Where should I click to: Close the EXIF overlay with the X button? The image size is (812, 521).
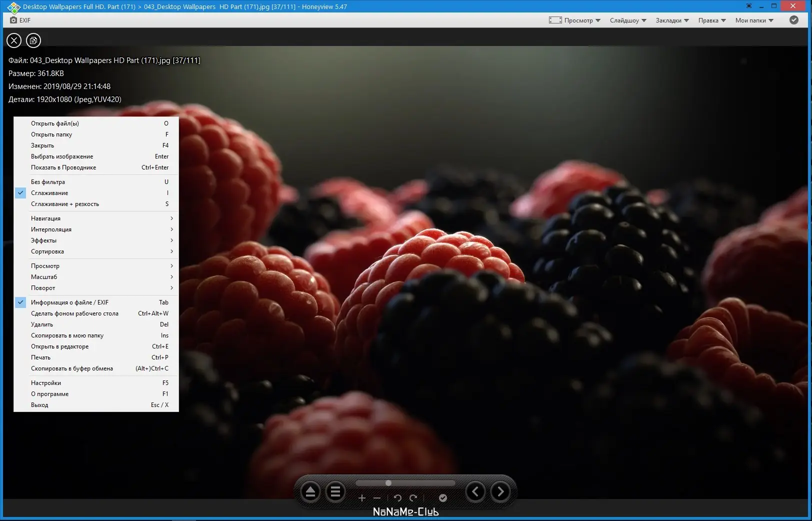[13, 40]
